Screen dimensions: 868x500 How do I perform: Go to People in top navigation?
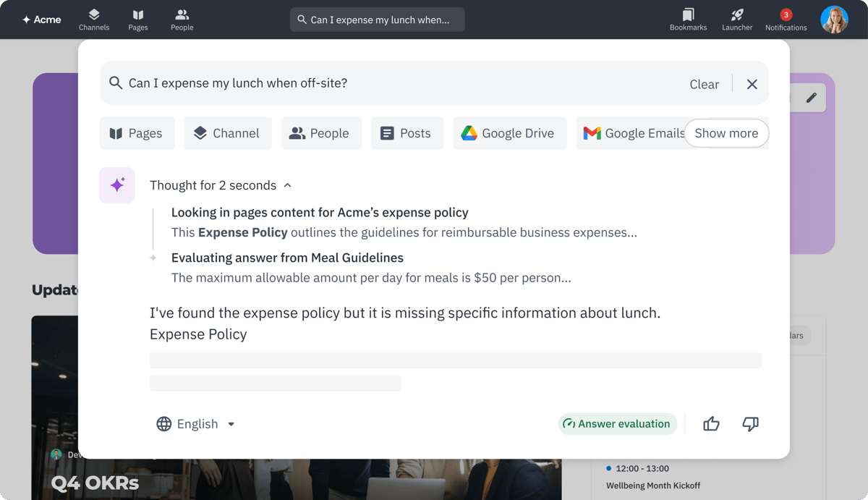(x=182, y=20)
